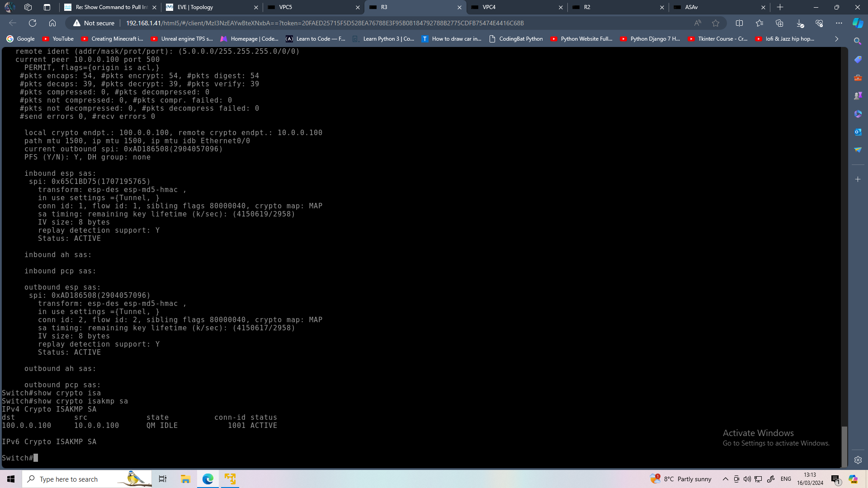The height and width of the screenshot is (488, 868).
Task: Open Homepage | Code bookmark
Action: tap(250, 39)
